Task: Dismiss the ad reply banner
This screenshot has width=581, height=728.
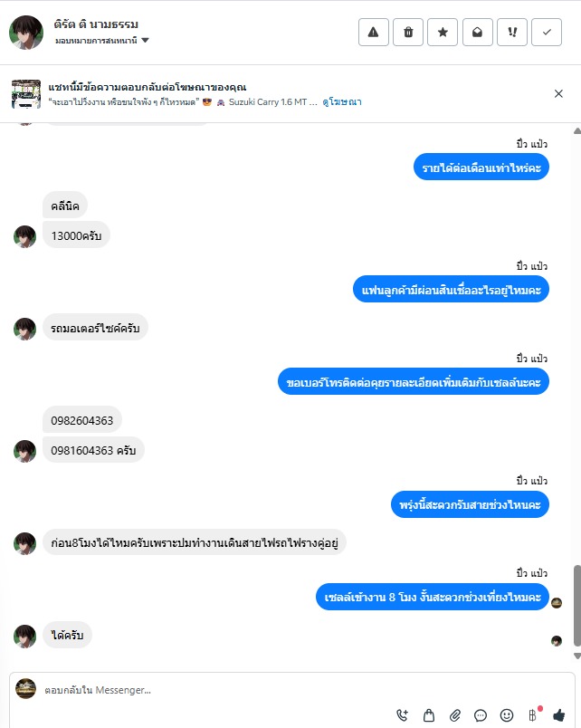Action: pos(558,94)
